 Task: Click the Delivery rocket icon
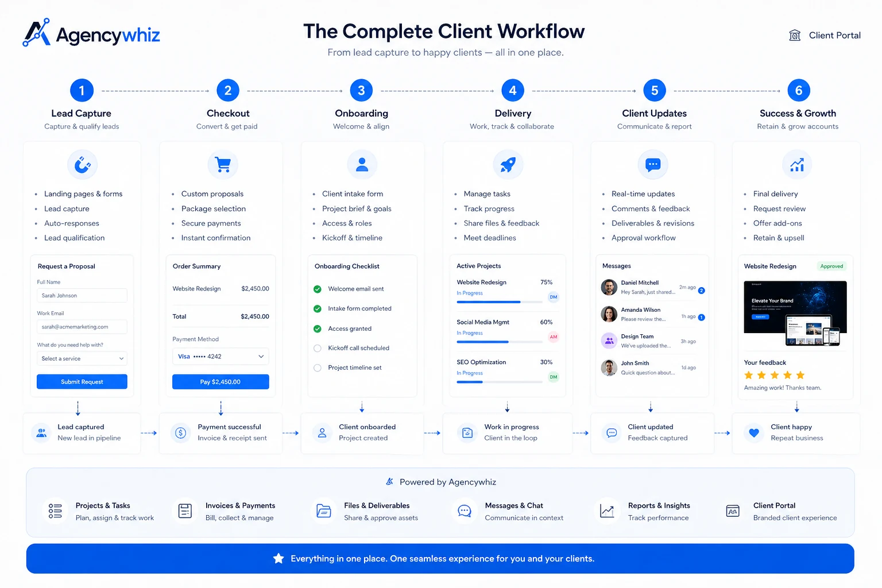(x=508, y=165)
